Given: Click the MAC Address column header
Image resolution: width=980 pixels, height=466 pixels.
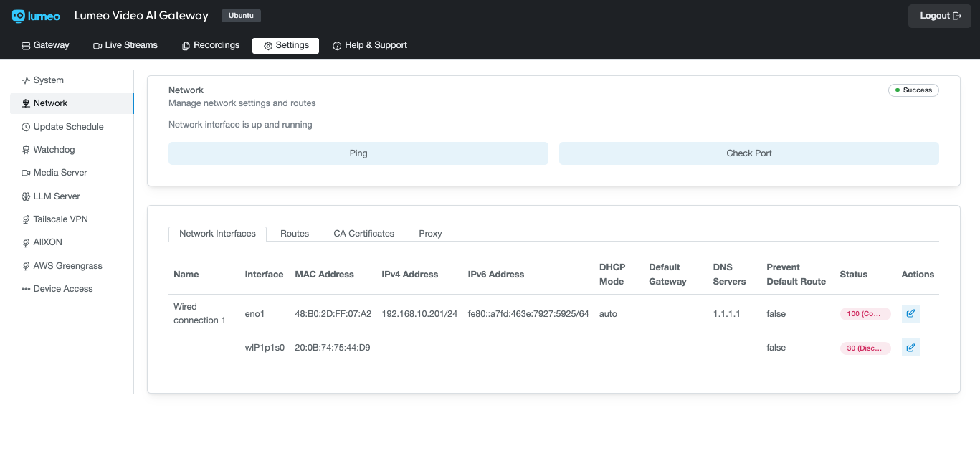Looking at the screenshot, I should tap(324, 275).
